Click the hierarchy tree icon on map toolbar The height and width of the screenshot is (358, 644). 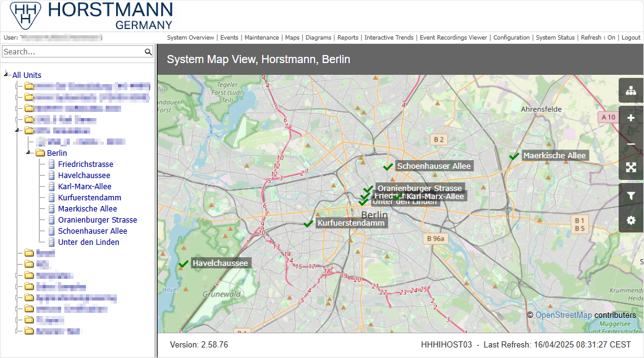pyautogui.click(x=631, y=91)
